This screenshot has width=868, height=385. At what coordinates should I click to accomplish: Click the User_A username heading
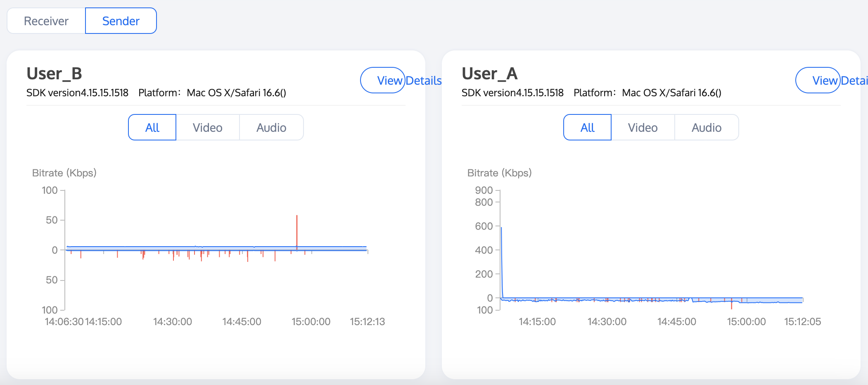[490, 74]
